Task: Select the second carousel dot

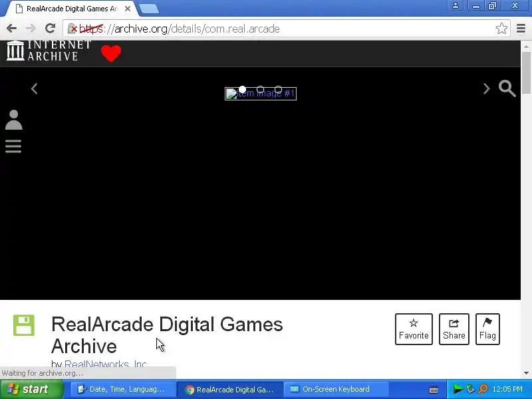Action: [260, 90]
